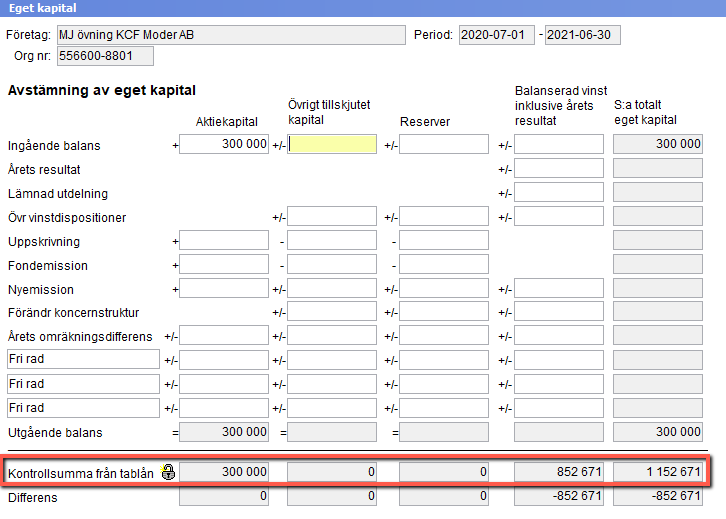Viewport: 726px width, 519px height.
Task: Click Differens Aktiekapital value 0
Action: click(224, 496)
